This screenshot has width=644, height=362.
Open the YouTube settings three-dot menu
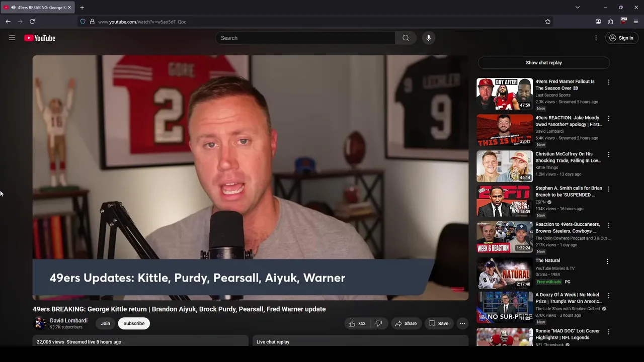pos(596,38)
